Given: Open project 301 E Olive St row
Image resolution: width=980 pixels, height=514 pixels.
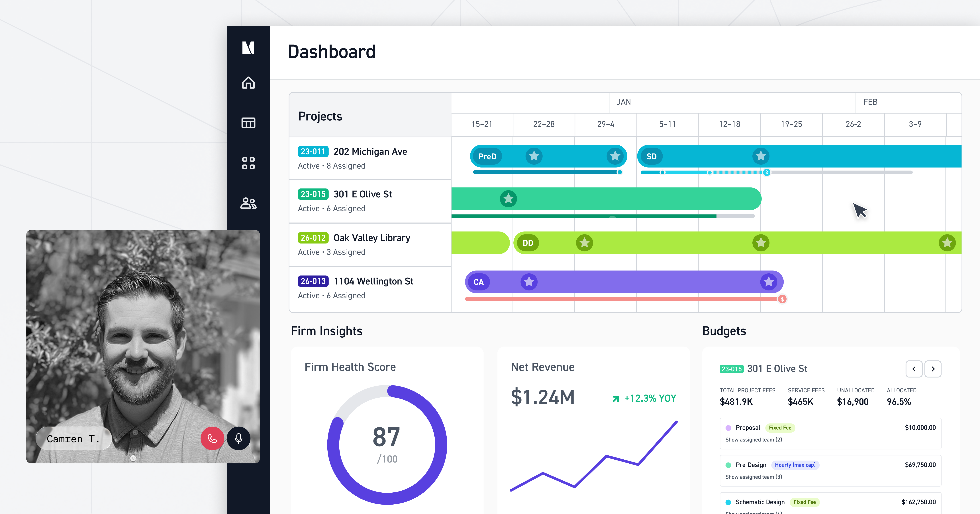Looking at the screenshot, I should [x=370, y=201].
